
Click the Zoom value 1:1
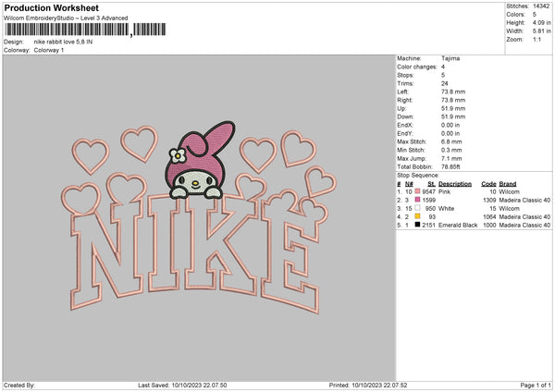(536, 39)
